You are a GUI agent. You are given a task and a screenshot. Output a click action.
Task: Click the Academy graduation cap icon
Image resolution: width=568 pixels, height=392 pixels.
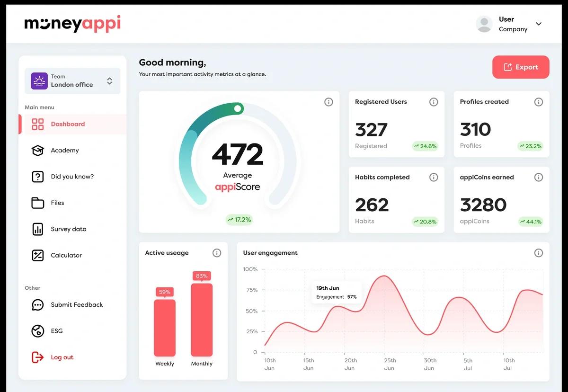coord(37,151)
